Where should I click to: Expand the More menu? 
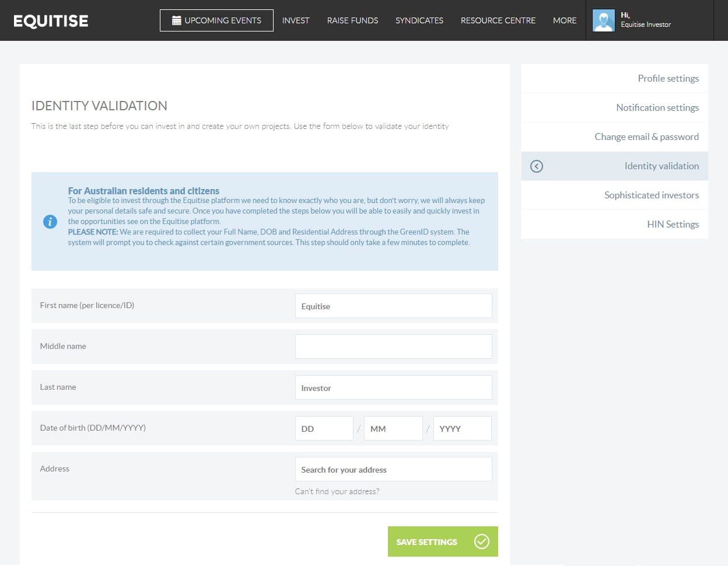click(565, 20)
